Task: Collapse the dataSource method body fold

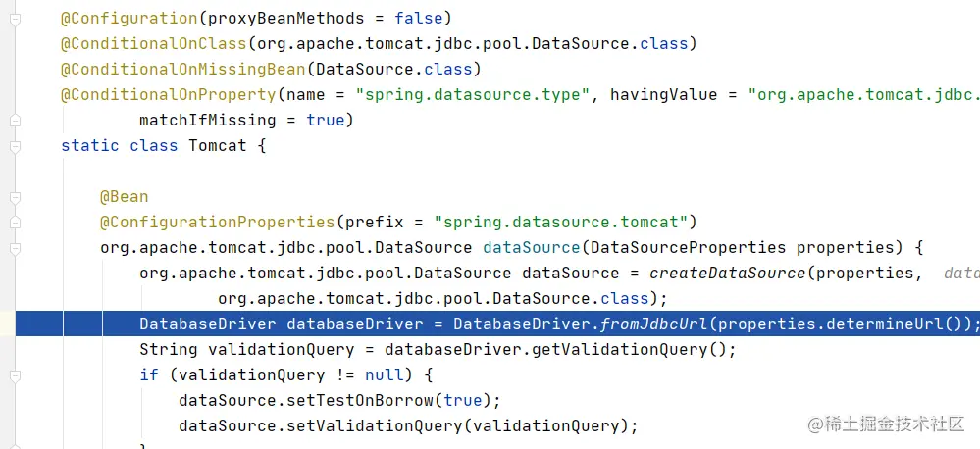Action: click(15, 248)
